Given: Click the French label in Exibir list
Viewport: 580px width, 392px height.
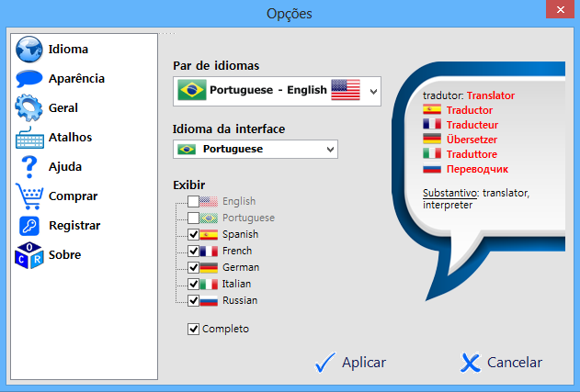Looking at the screenshot, I should pos(237,252).
